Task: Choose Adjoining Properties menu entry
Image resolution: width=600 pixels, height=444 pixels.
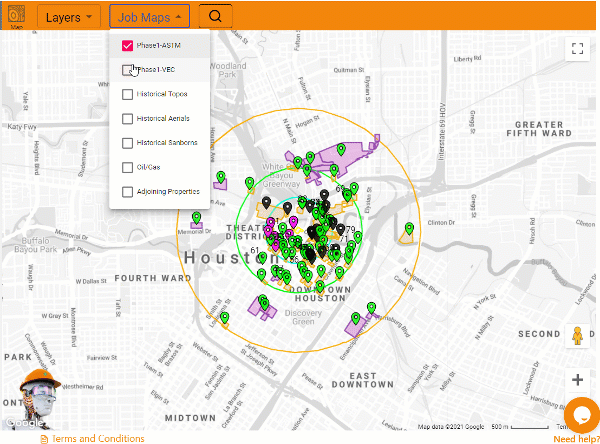Action: [x=160, y=191]
